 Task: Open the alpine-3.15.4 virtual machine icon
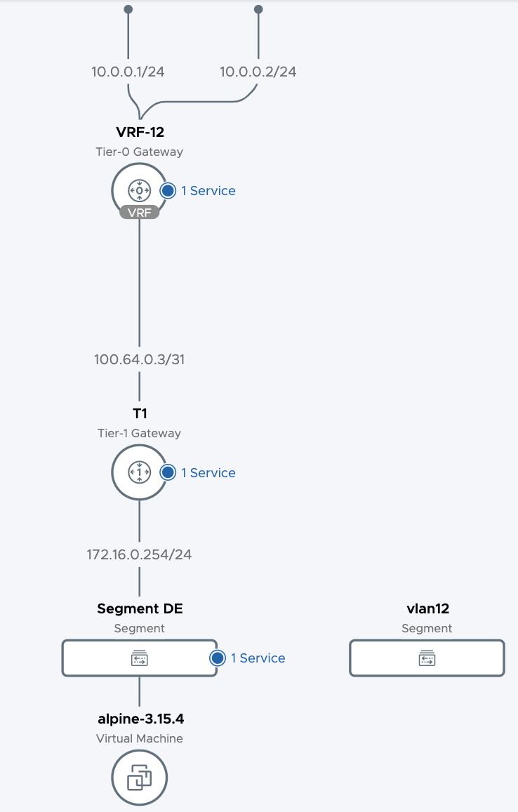[139, 778]
